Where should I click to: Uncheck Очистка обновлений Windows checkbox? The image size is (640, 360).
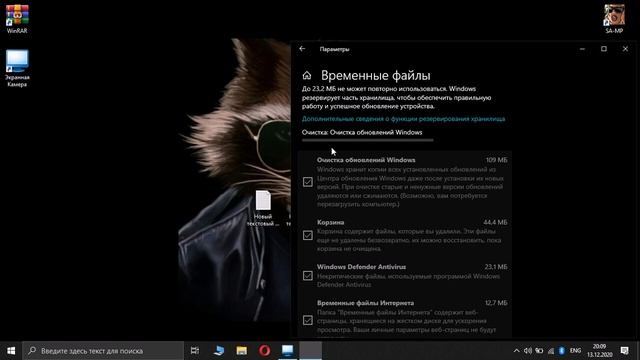(308, 182)
